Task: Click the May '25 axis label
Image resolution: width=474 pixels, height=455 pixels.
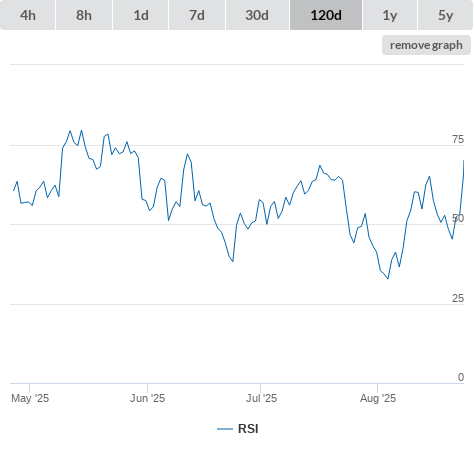Action: pyautogui.click(x=30, y=398)
